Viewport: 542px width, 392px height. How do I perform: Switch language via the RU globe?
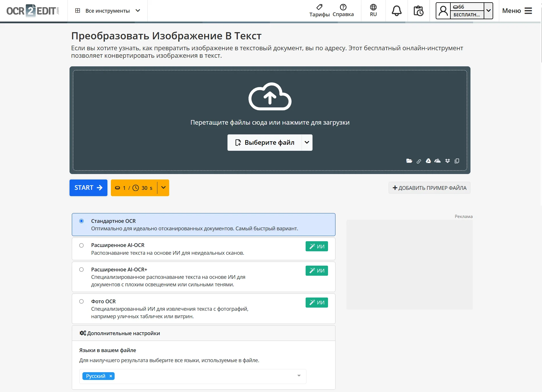point(373,11)
